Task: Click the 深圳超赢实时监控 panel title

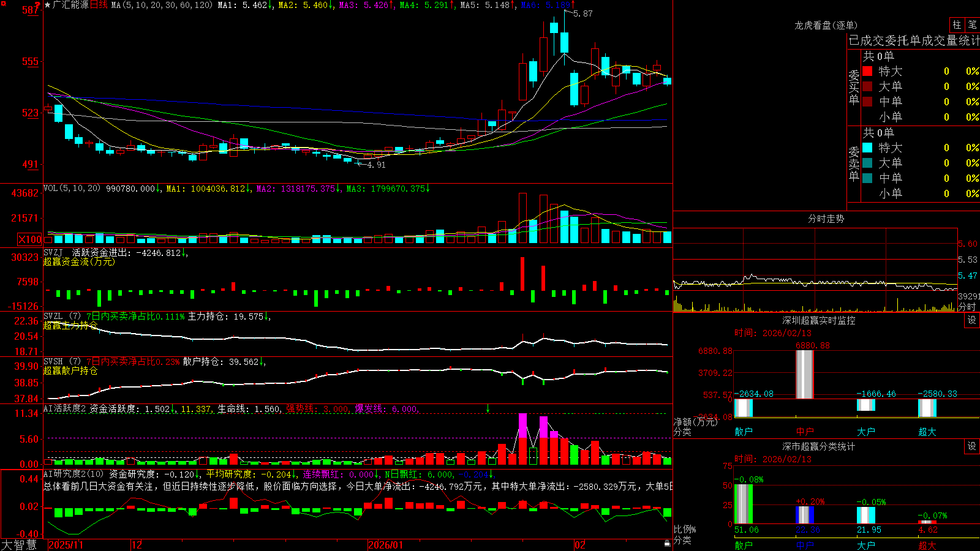Action: click(819, 320)
